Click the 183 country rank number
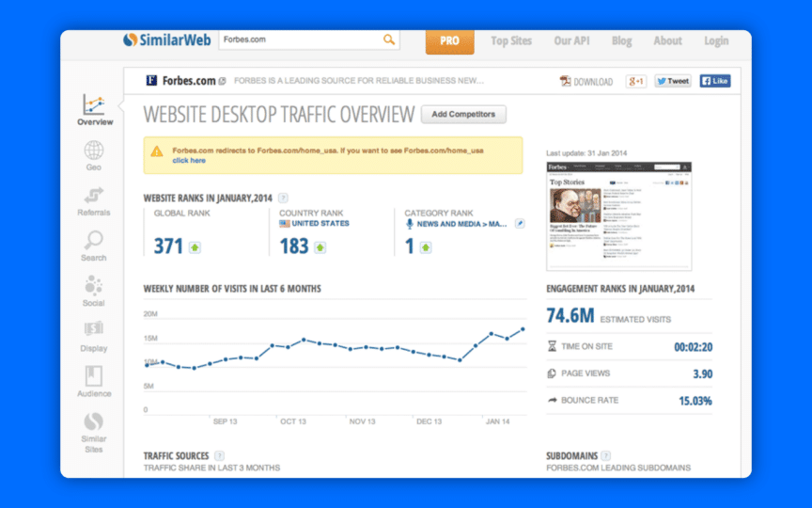Screen dimensions: 812x508 tap(294, 246)
